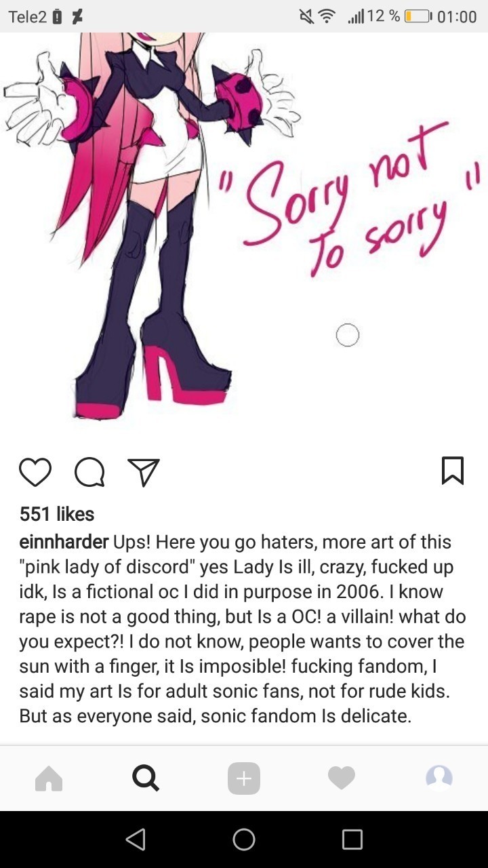Tap the battery indicator in status bar
This screenshot has height=868, width=488.
coord(419,16)
